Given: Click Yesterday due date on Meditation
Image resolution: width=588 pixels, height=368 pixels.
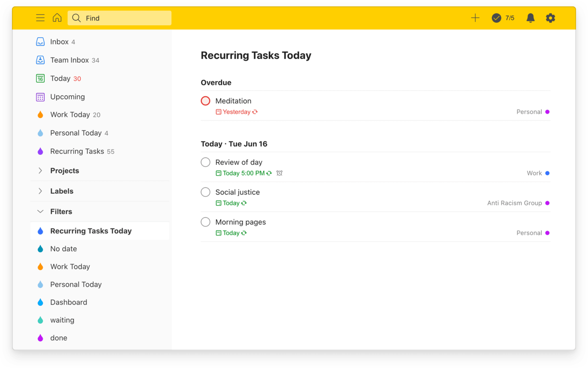Looking at the screenshot, I should (x=236, y=112).
